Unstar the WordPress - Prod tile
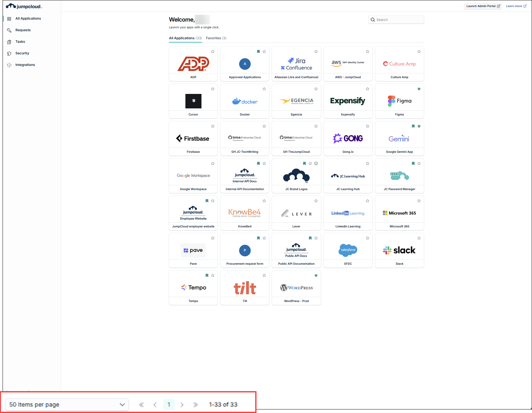 pos(316,275)
